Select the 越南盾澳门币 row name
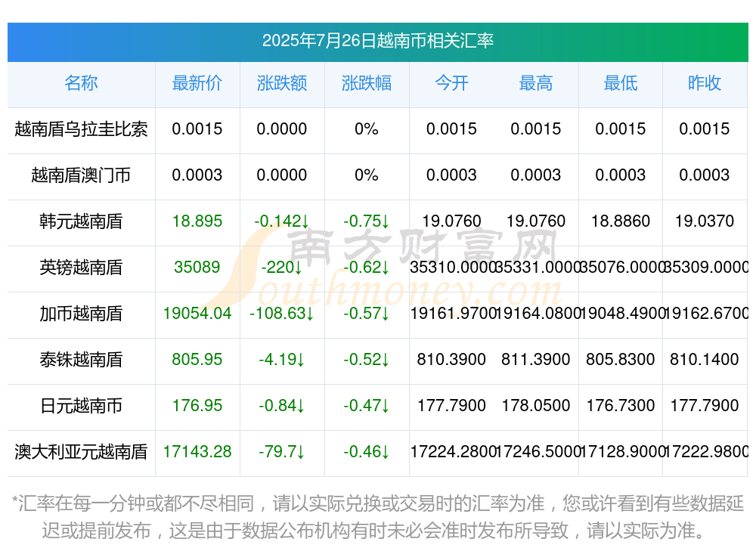Viewport: 756px width, 554px height. click(81, 175)
